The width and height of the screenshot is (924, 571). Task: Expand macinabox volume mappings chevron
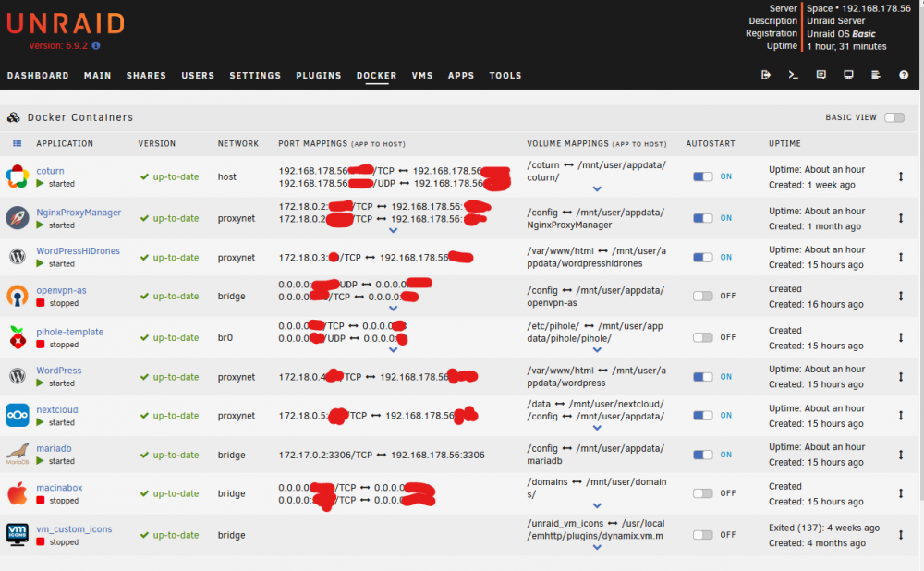coord(597,505)
